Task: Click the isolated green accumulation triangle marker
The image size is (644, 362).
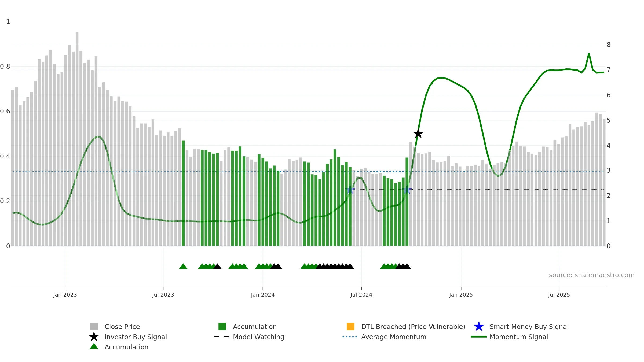Action: click(183, 266)
